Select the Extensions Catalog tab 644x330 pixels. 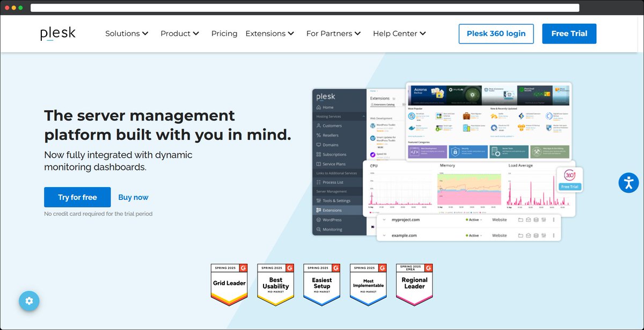pyautogui.click(x=383, y=105)
